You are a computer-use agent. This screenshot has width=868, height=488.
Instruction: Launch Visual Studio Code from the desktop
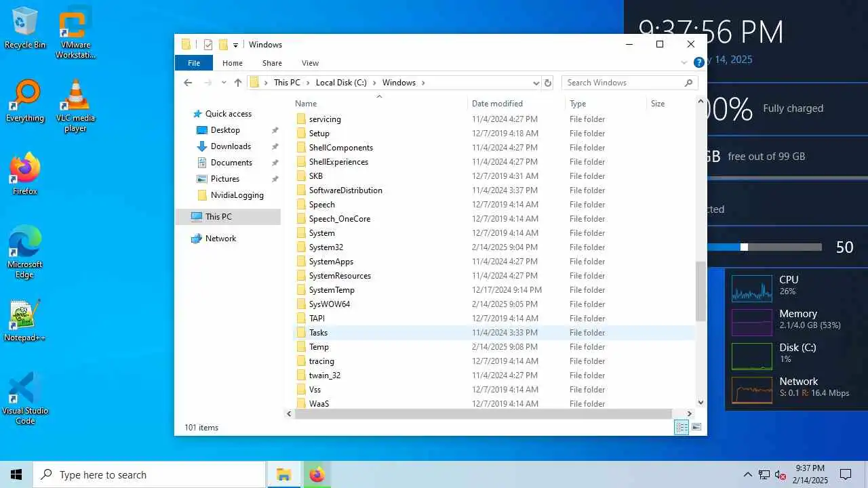point(25,399)
